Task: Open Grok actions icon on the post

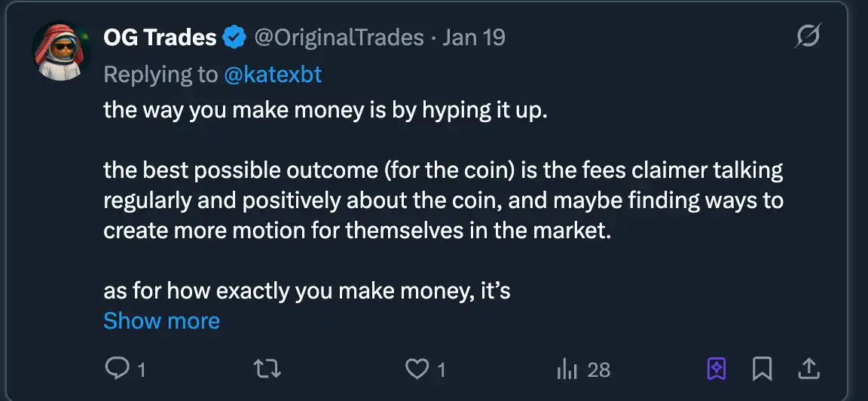Action: click(808, 37)
